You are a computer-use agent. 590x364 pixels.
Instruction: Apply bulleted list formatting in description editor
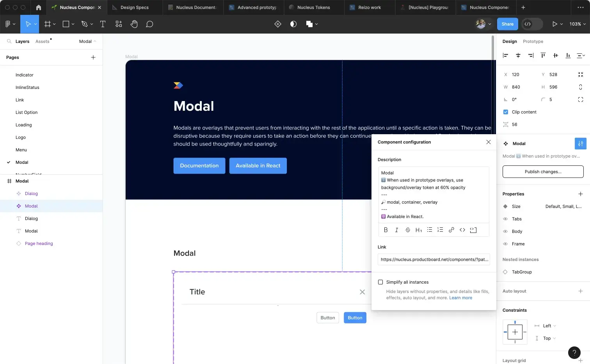click(x=429, y=230)
